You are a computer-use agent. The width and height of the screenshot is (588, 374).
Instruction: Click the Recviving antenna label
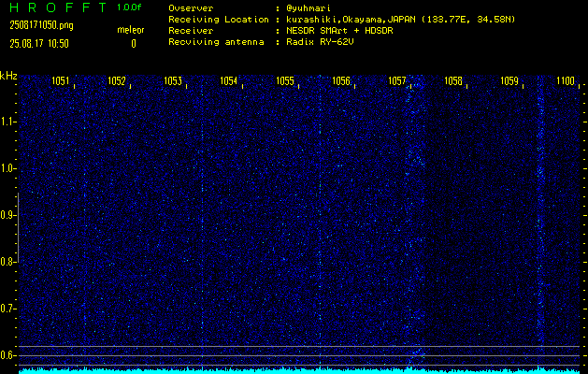tap(216, 42)
